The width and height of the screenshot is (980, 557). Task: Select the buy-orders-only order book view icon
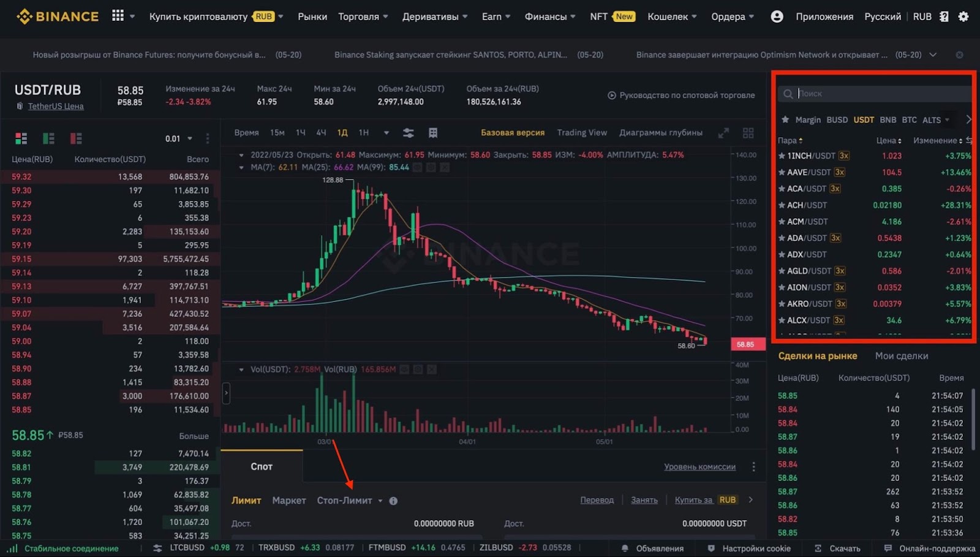coord(48,138)
